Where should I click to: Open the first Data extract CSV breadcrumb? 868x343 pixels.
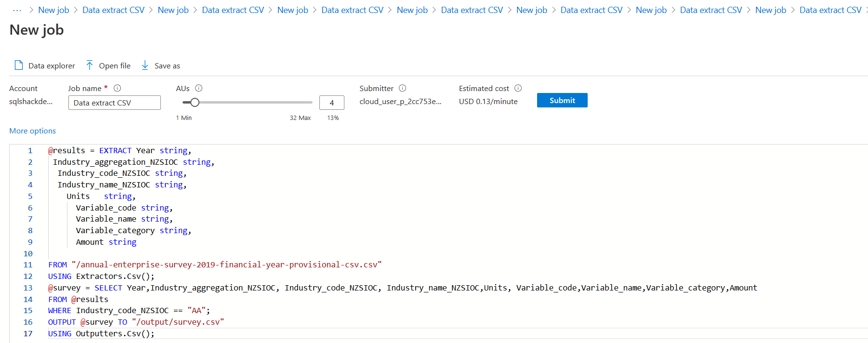113,10
